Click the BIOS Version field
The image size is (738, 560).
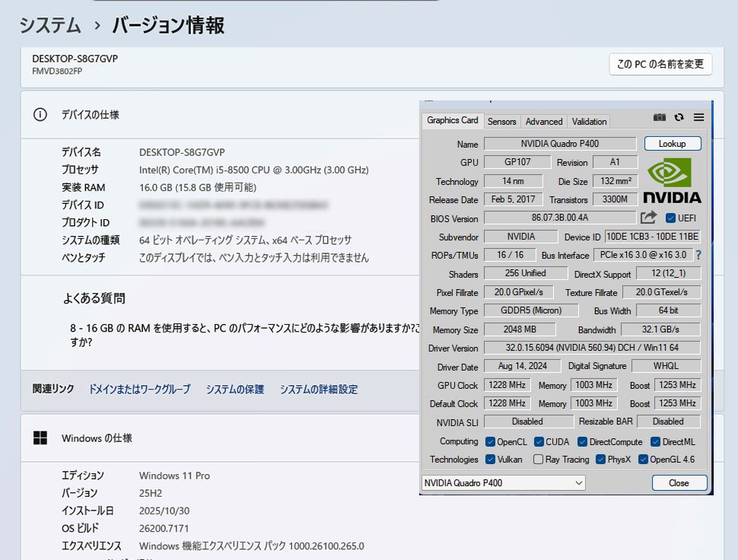[560, 218]
